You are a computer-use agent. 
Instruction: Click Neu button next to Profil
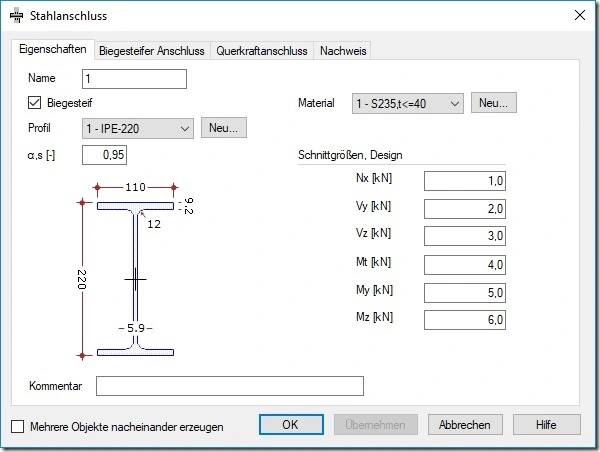(x=224, y=127)
